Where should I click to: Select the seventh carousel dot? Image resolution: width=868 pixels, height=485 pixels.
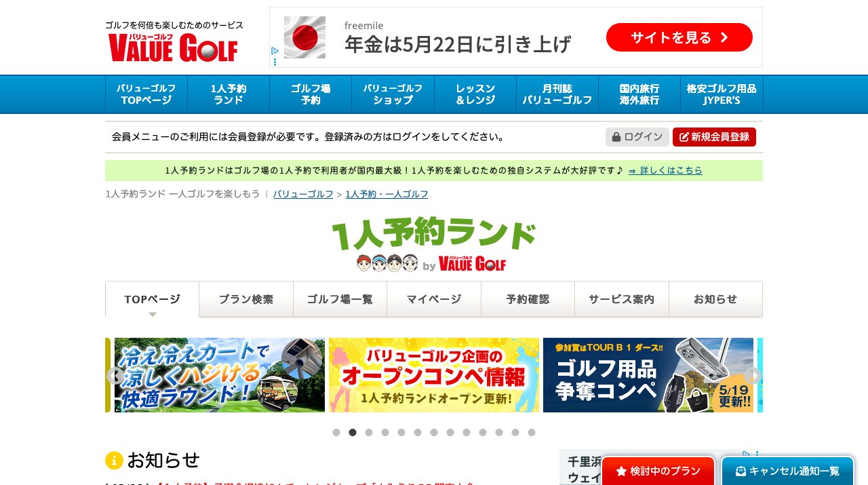[434, 432]
